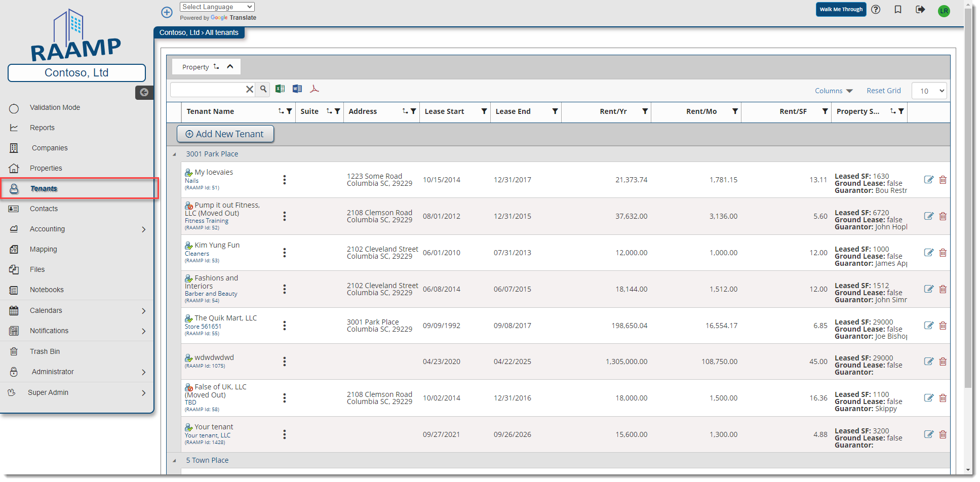Click the Walk Me Through button
980x482 pixels.
[841, 9]
